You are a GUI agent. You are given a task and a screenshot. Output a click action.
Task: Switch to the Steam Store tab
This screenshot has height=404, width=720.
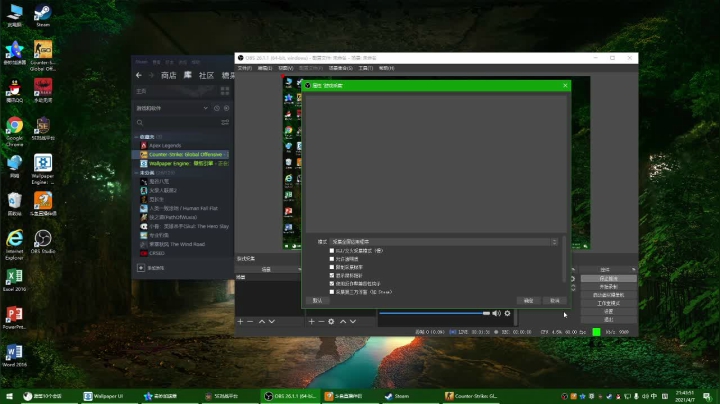click(x=169, y=75)
